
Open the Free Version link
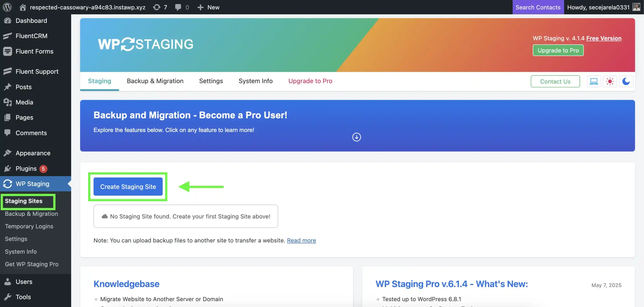(x=604, y=38)
